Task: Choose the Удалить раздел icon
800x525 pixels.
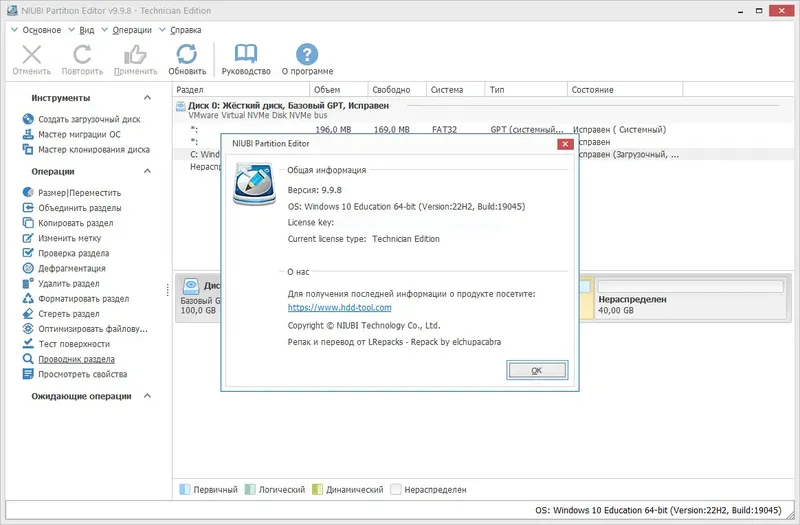Action: pyautogui.click(x=28, y=283)
